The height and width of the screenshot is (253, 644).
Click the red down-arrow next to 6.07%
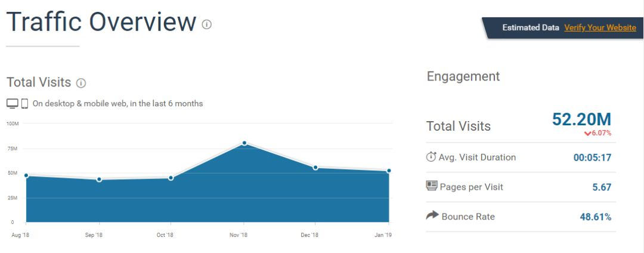click(587, 133)
